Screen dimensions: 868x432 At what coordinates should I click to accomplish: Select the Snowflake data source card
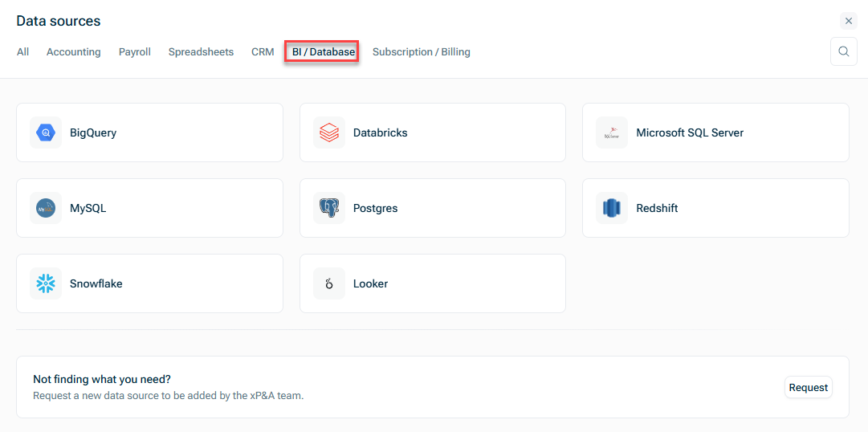tap(149, 283)
